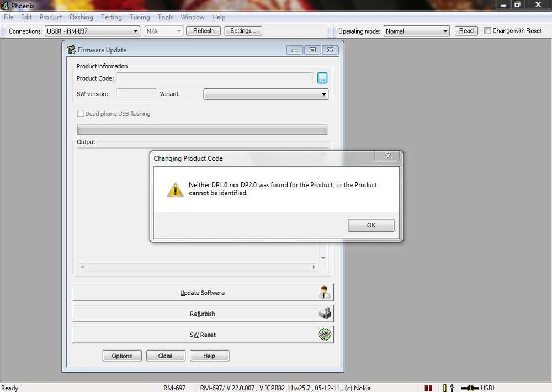
Task: Toggle the Change with Reset checkbox
Action: (487, 30)
